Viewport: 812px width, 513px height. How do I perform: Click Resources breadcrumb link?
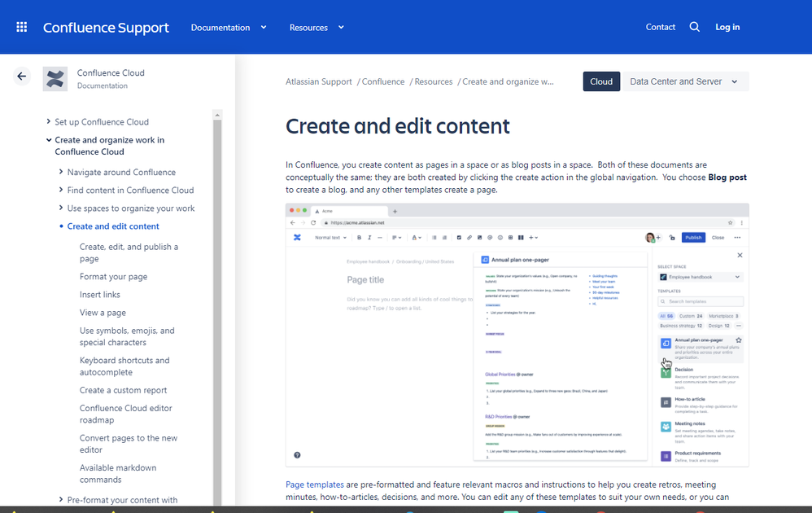(434, 82)
